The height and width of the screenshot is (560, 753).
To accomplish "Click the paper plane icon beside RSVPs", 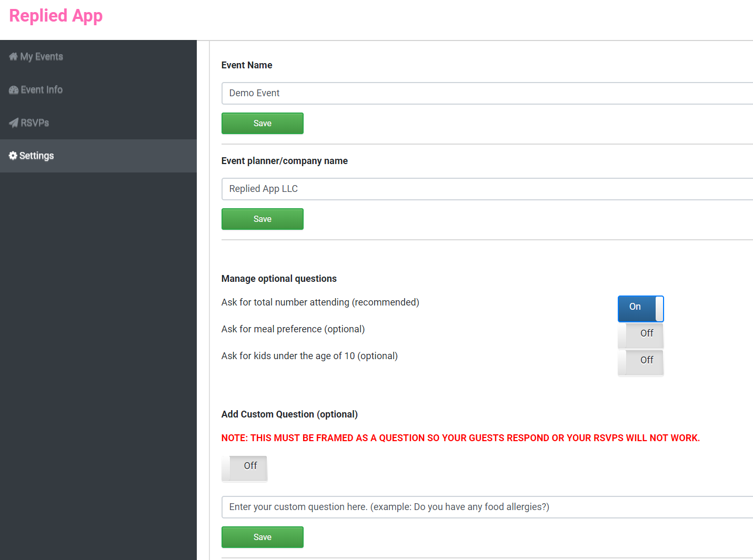I will 13,123.
